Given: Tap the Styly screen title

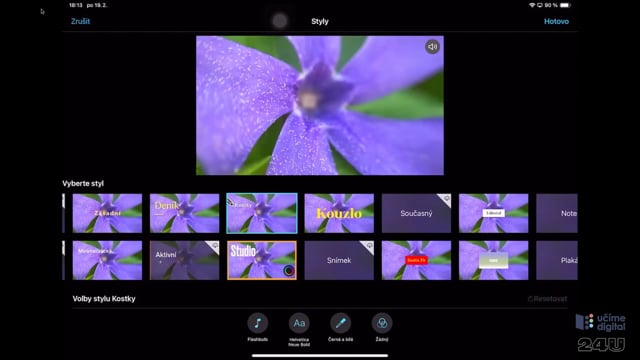Looking at the screenshot, I should 320,21.
